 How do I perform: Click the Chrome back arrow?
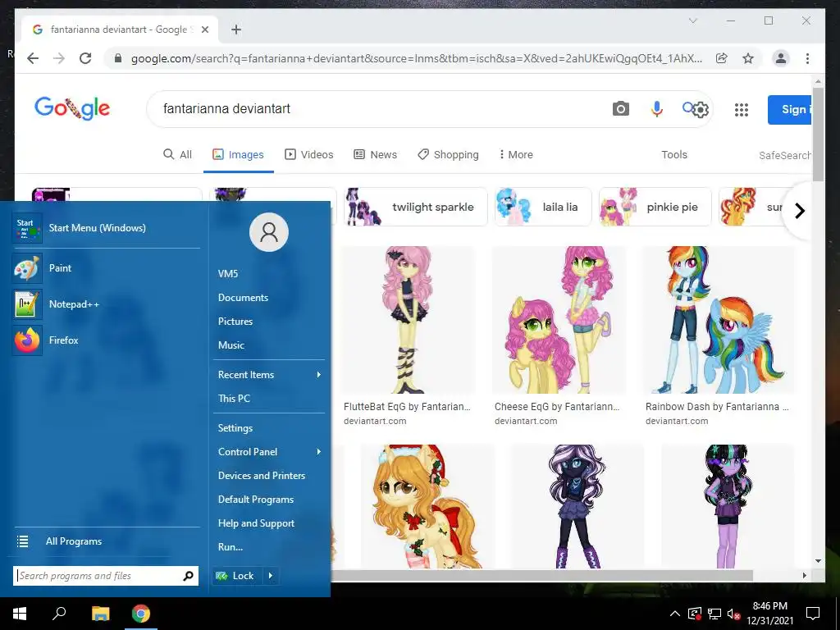pyautogui.click(x=33, y=58)
